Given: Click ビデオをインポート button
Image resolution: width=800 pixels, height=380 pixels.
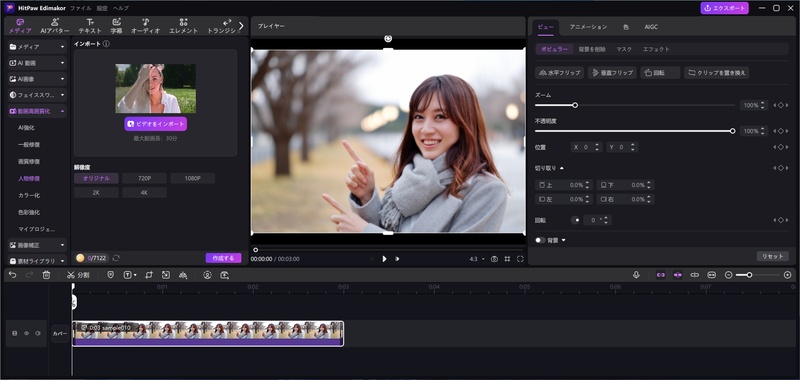Looking at the screenshot, I should 156,124.
